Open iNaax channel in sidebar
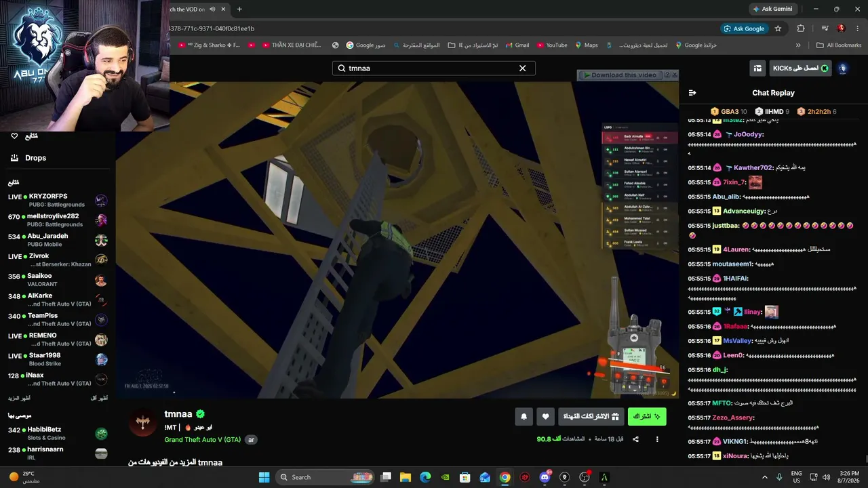This screenshot has width=868, height=488. pos(58,380)
